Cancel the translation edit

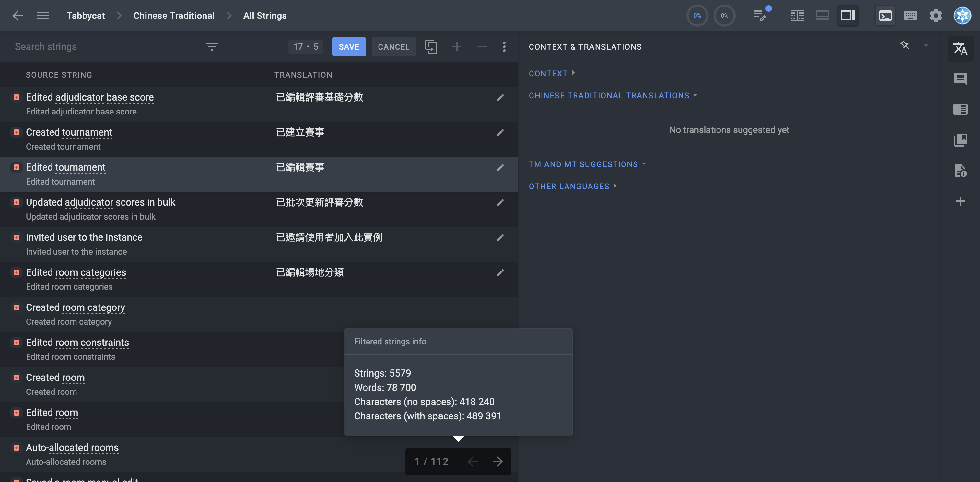point(393,46)
